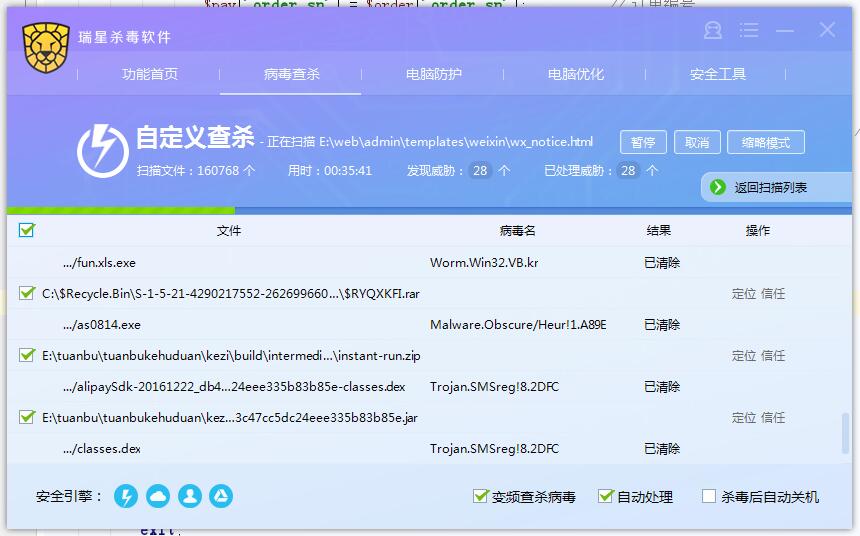Switch to 功能首页 tab
The width and height of the screenshot is (860, 536).
(150, 74)
